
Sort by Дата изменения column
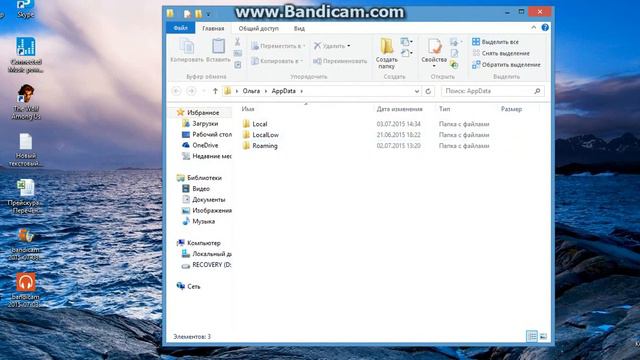coord(399,109)
